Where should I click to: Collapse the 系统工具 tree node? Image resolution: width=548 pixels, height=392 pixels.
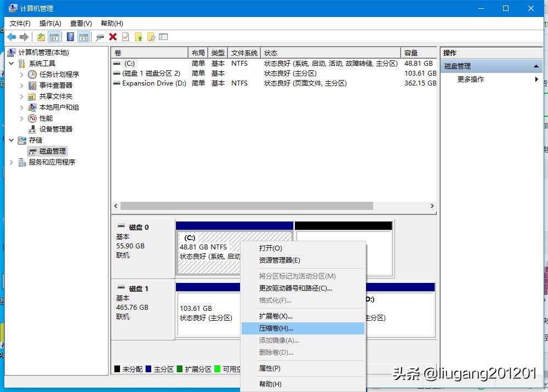(x=12, y=63)
